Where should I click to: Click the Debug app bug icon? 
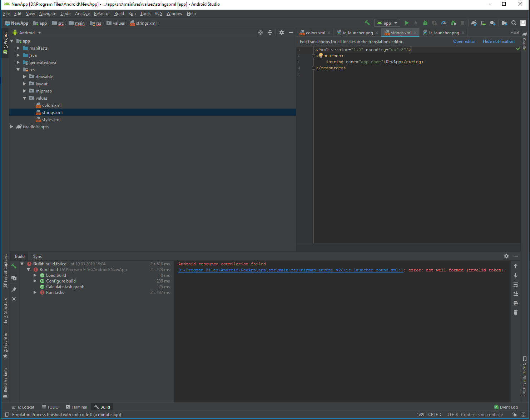pyautogui.click(x=425, y=23)
